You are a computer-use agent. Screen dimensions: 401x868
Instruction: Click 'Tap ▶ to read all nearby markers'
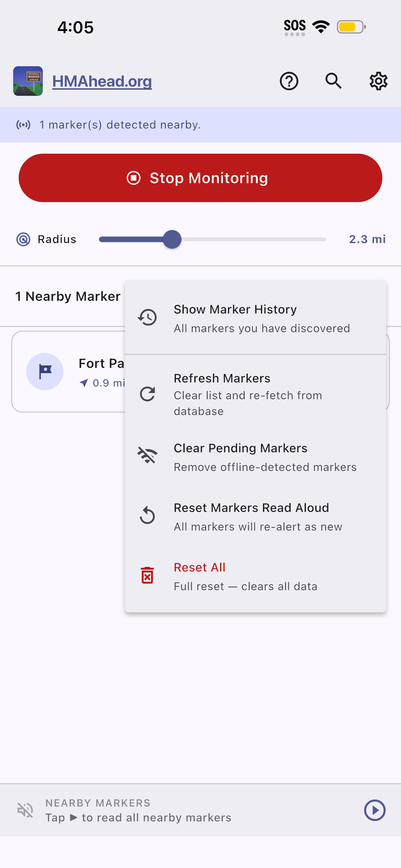click(x=138, y=818)
